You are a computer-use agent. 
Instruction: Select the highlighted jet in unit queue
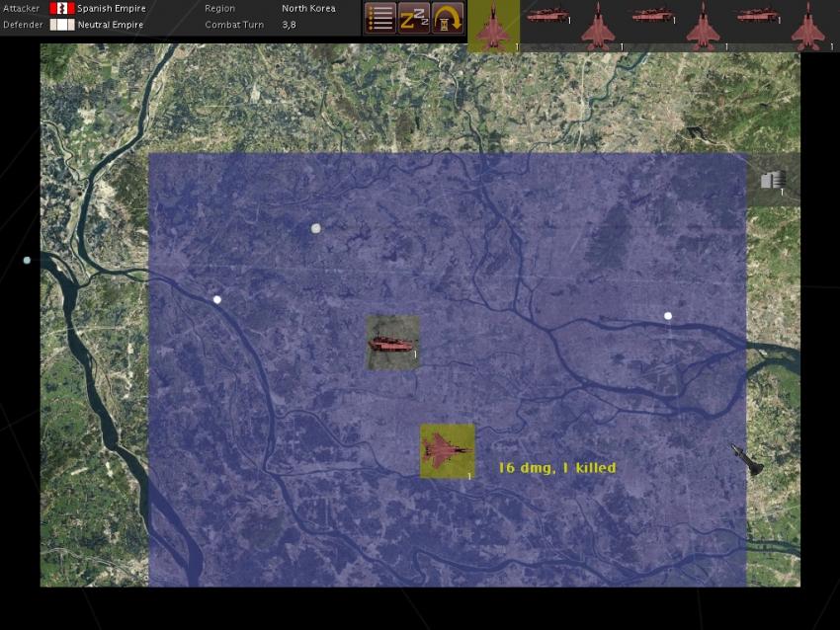click(x=493, y=26)
